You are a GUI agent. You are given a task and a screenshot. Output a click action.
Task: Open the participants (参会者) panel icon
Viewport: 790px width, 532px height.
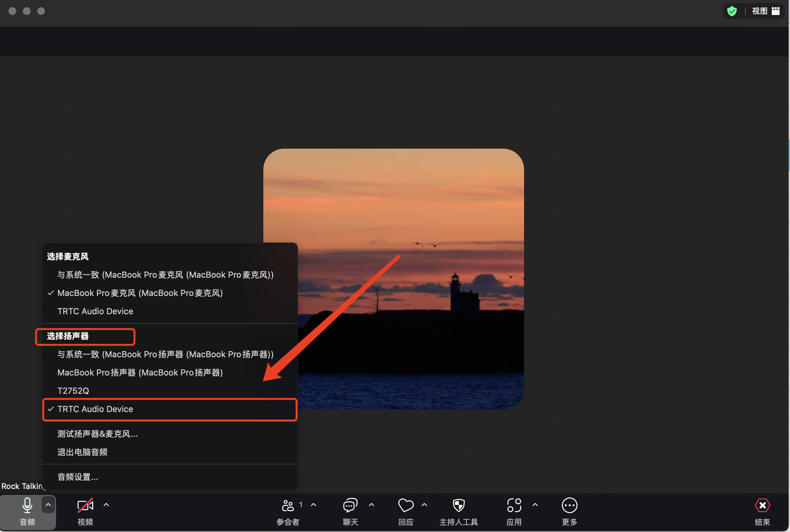tap(288, 505)
